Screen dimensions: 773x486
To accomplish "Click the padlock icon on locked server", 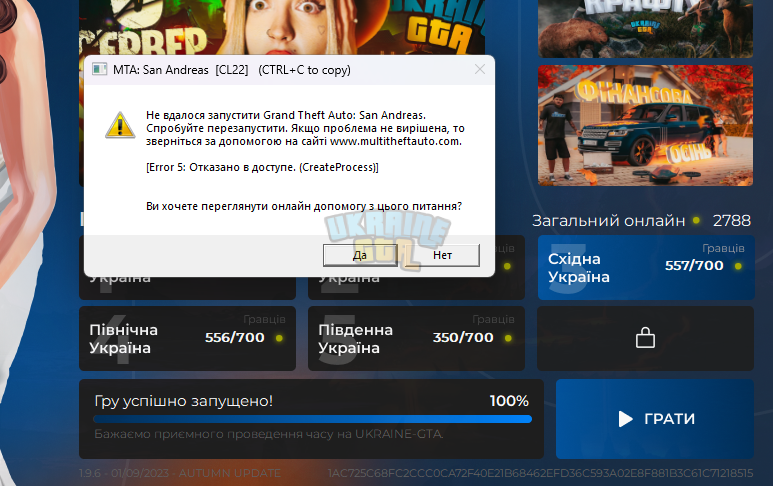I will [645, 338].
